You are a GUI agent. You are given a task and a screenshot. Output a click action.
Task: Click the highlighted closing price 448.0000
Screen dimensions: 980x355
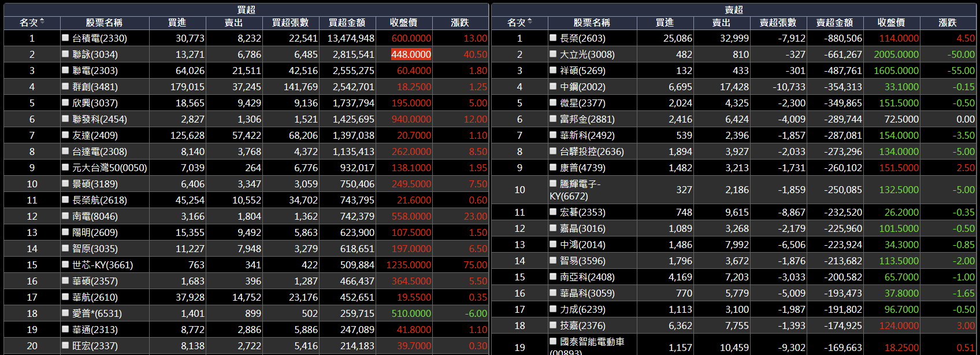411,54
